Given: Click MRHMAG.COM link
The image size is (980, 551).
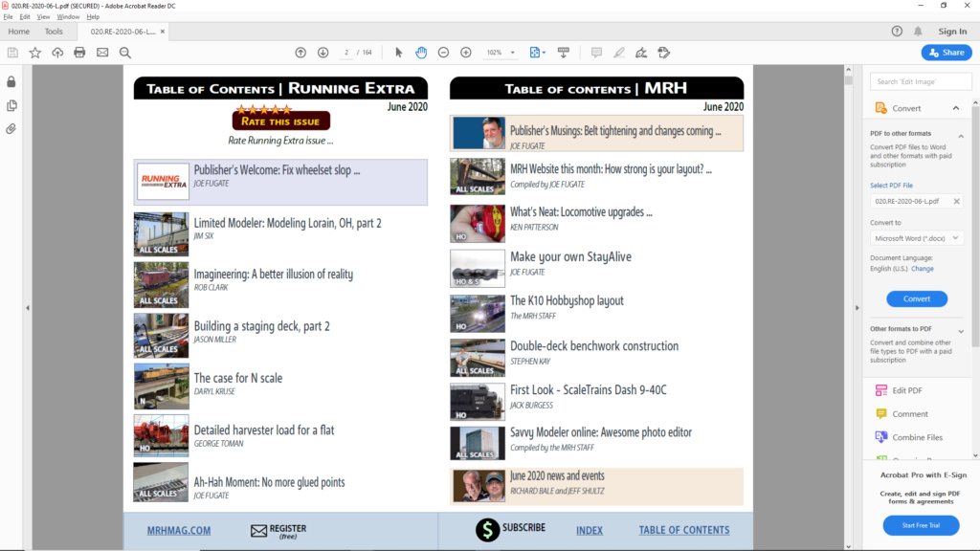Looking at the screenshot, I should click(179, 530).
